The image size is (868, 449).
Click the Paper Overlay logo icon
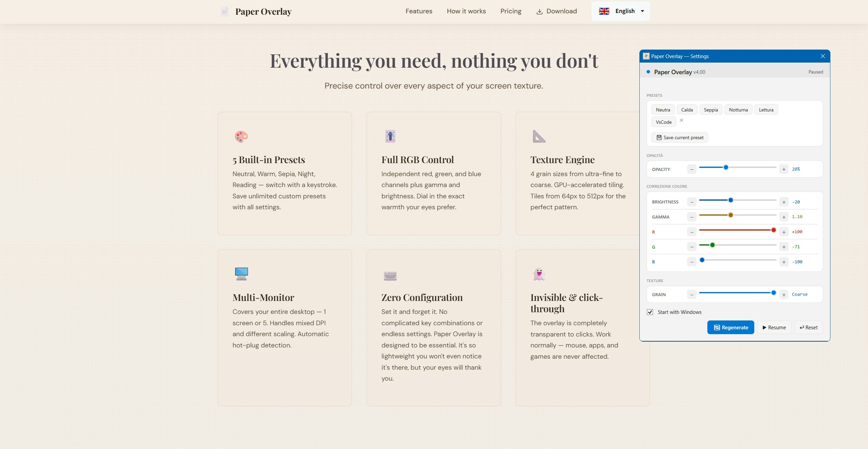click(x=225, y=11)
